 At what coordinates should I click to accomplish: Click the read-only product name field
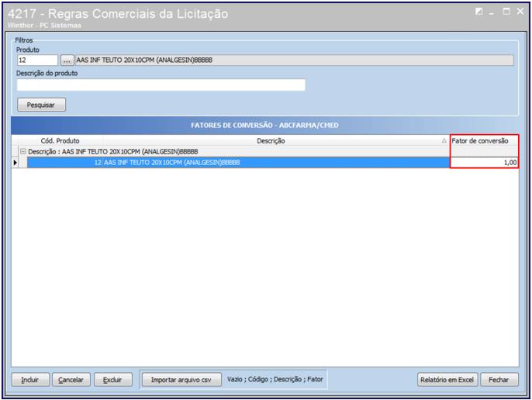click(294, 60)
